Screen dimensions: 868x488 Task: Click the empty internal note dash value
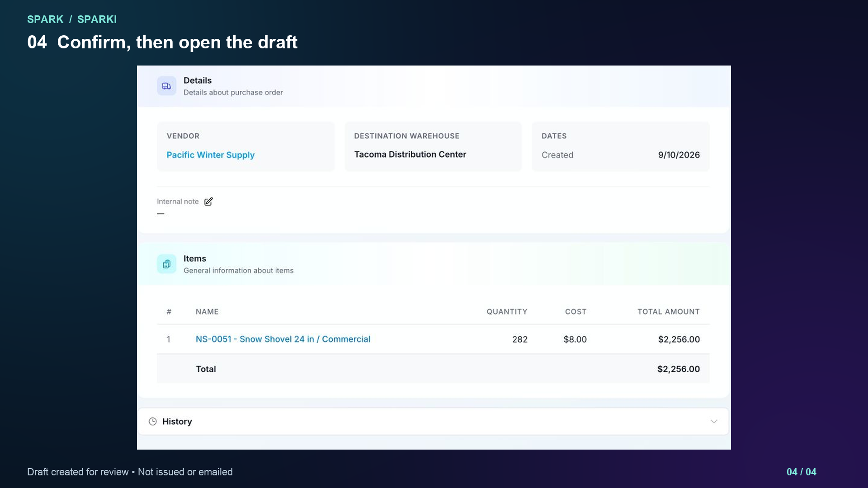pyautogui.click(x=160, y=214)
